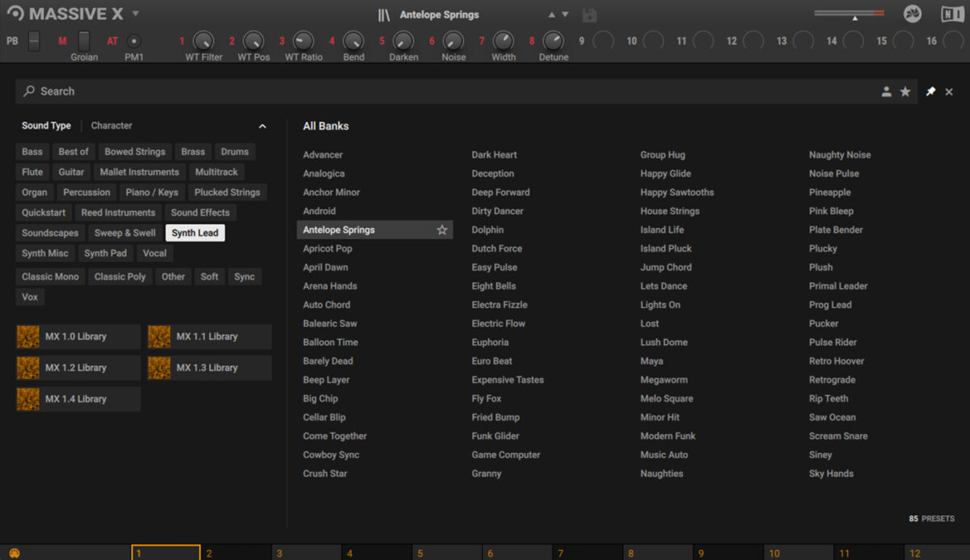The height and width of the screenshot is (560, 970).
Task: Switch to the Sound Type tab
Action: click(x=46, y=126)
